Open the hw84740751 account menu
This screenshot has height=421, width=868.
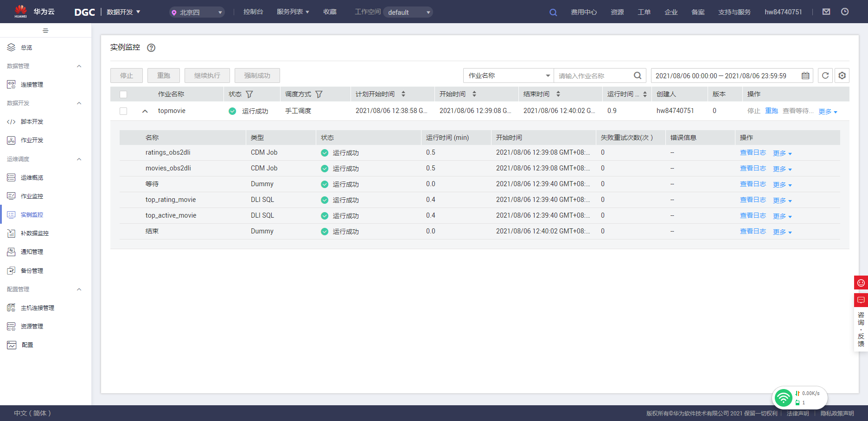coord(783,12)
